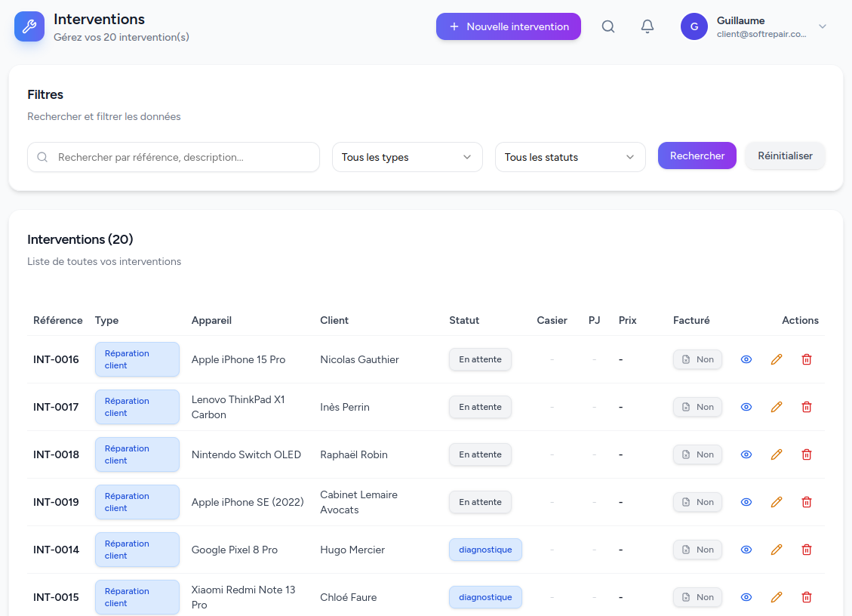Image resolution: width=852 pixels, height=616 pixels.
Task: Edit intervention INT-0016 with pencil icon
Action: tap(777, 359)
